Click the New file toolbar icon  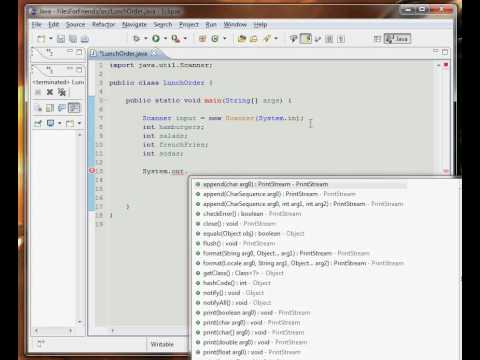point(41,39)
